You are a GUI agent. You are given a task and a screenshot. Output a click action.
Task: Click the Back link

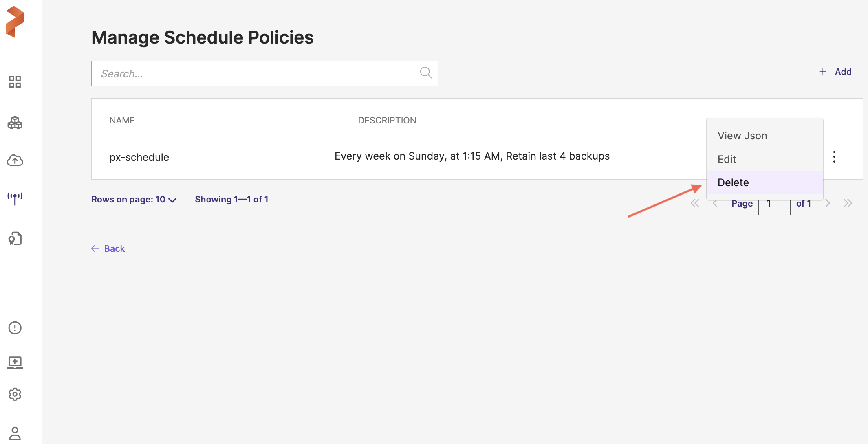[108, 248]
